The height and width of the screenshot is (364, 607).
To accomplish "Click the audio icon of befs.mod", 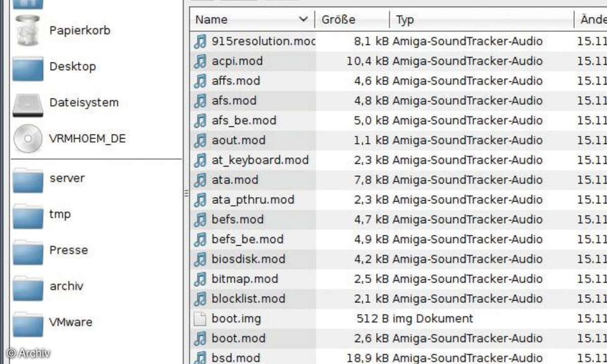I will click(200, 219).
